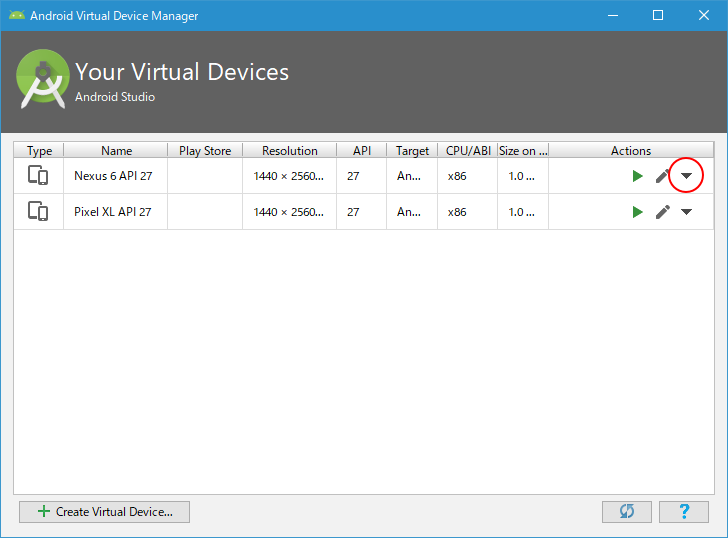This screenshot has width=728, height=538.
Task: Maximize the Android Virtual Device Manager window
Action: [x=658, y=15]
